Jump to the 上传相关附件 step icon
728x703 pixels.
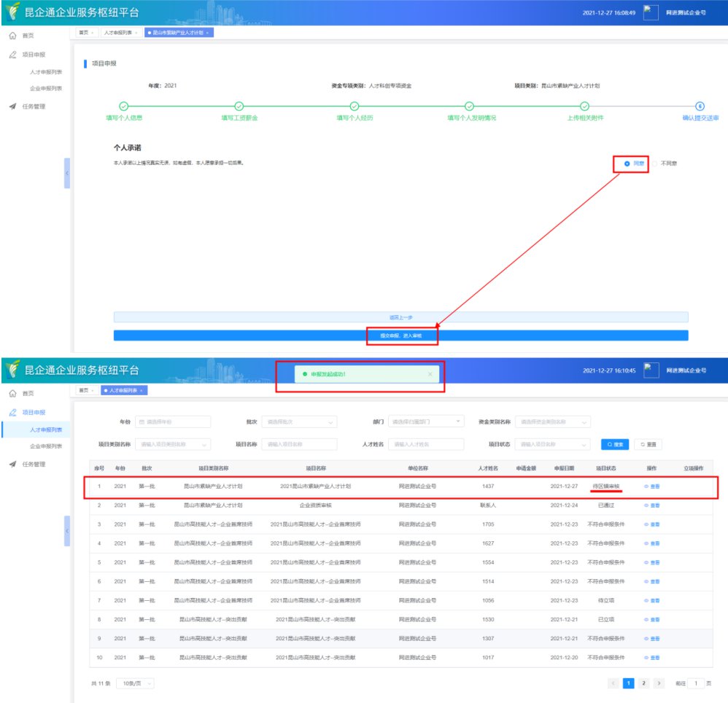(585, 106)
